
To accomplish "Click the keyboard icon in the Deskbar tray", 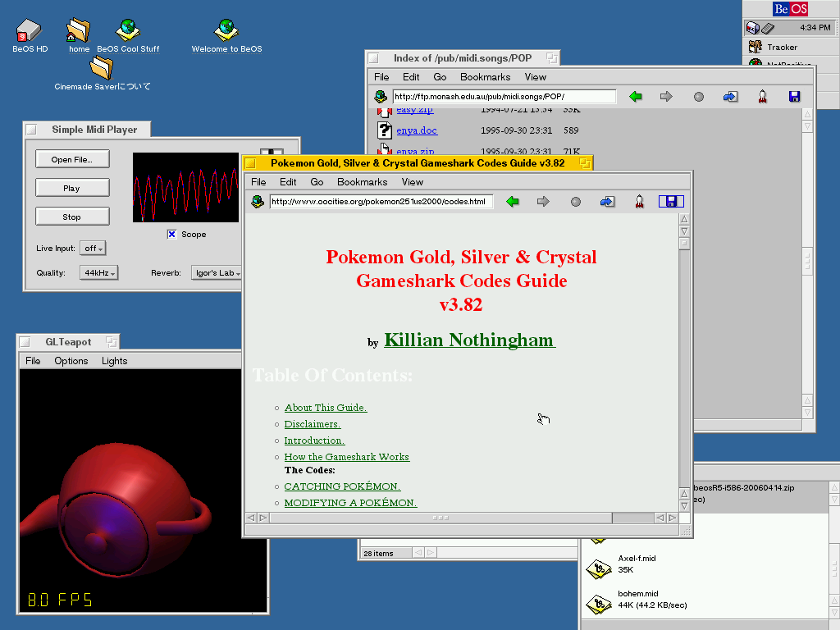I will tap(768, 28).
